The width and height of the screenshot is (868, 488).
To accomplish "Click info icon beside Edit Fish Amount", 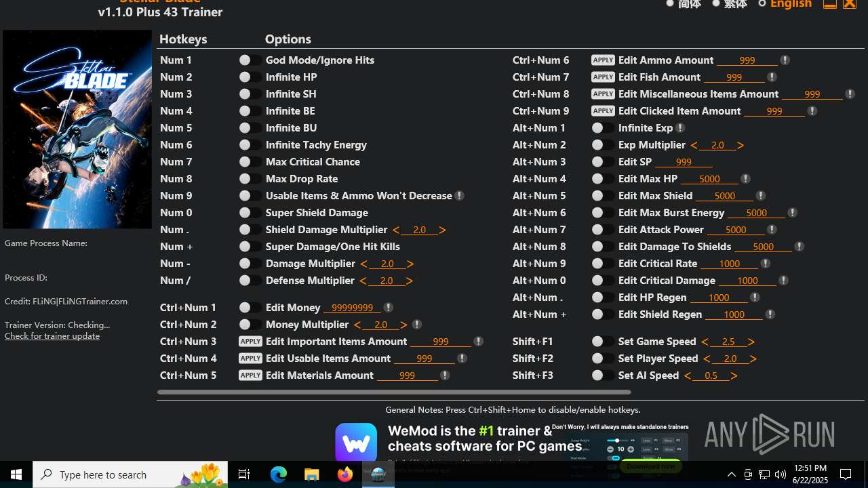I will point(772,77).
